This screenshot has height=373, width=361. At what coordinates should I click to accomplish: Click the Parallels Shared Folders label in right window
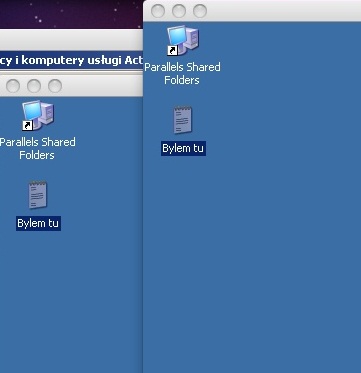(x=182, y=73)
